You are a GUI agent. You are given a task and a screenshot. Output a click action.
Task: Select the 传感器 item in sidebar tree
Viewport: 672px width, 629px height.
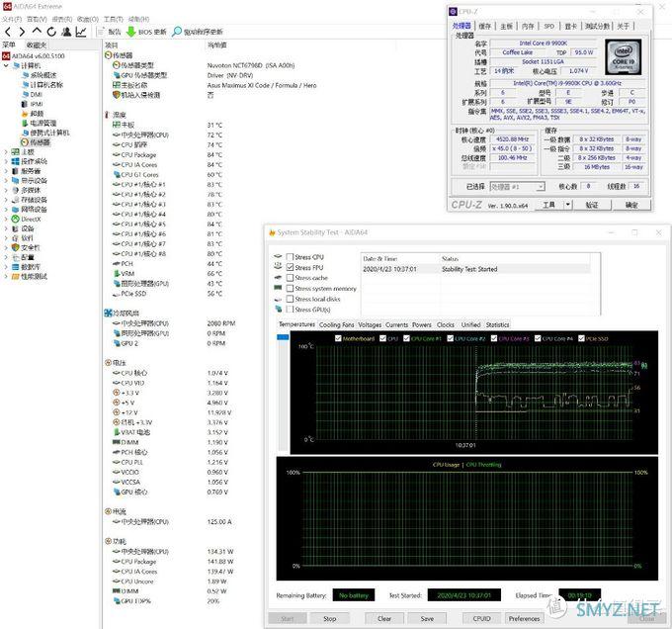[39, 141]
